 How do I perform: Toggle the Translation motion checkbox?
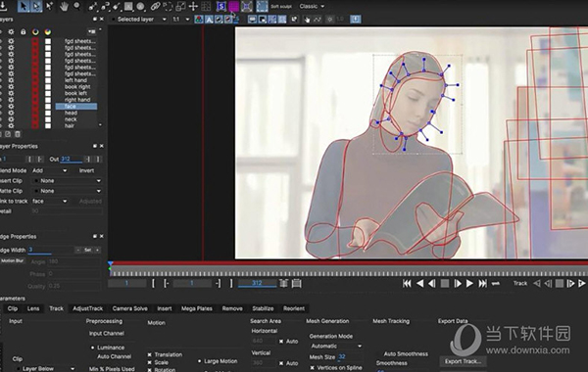(x=150, y=354)
